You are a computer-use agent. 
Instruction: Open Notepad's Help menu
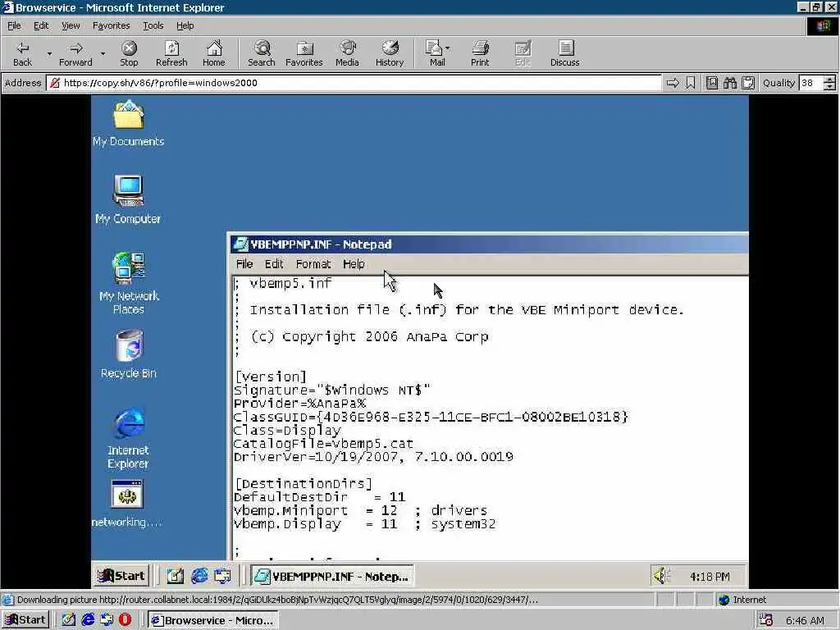[x=354, y=263]
